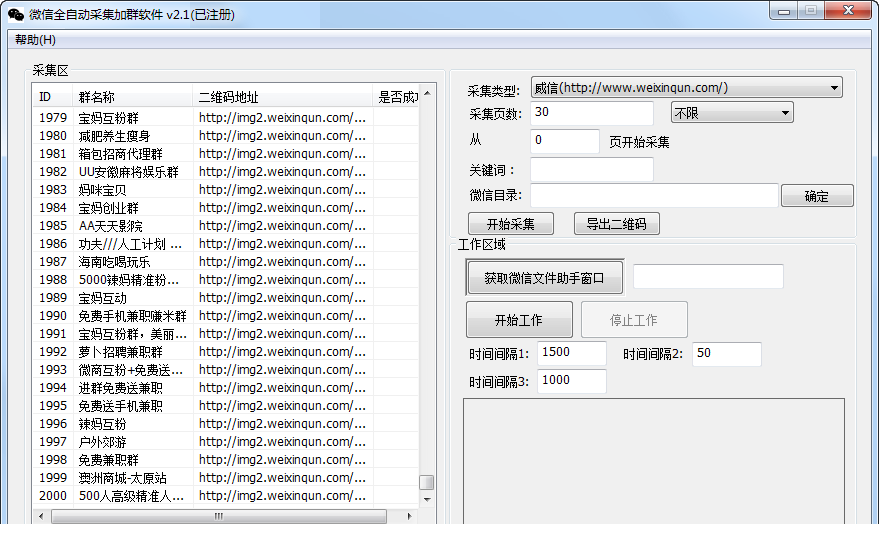
Task: Select row 1991 宝妈互粉群，美丽
Action: click(225, 333)
